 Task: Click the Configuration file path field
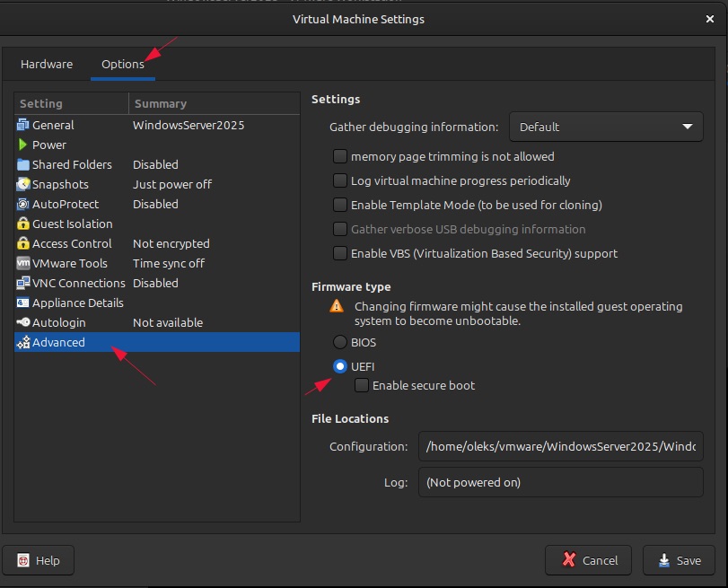560,446
